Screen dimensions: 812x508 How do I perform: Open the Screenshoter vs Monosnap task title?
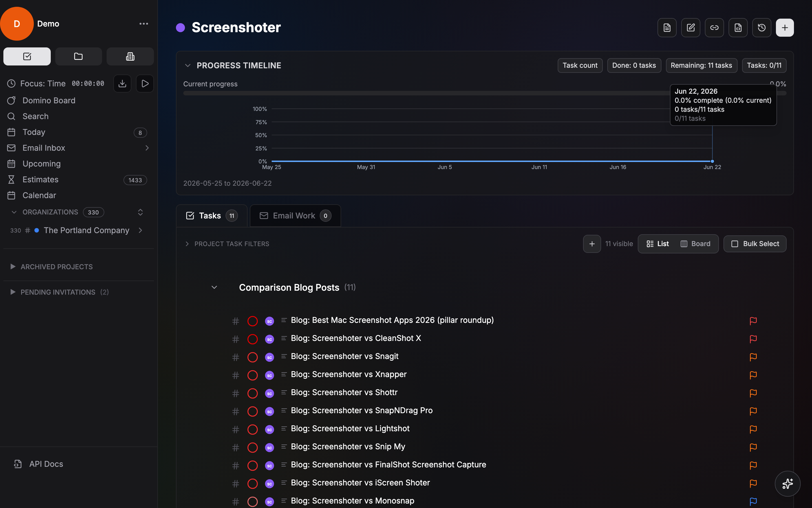point(352,501)
